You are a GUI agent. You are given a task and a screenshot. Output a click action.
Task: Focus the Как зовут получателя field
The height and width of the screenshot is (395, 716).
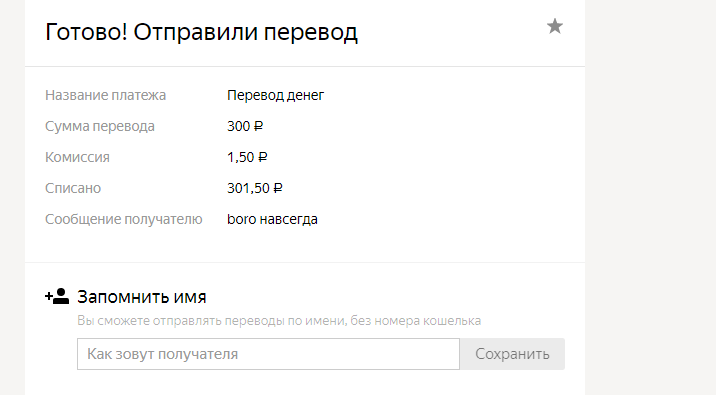[268, 354]
